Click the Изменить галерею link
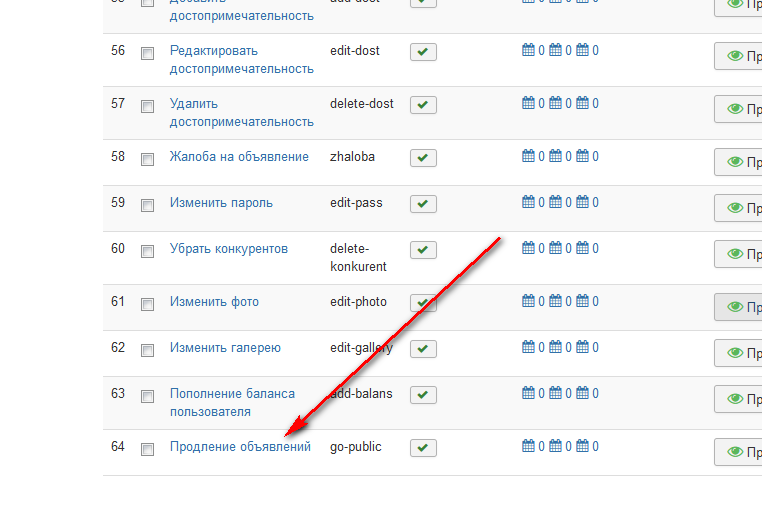Image resolution: width=762 pixels, height=519 pixels. tap(225, 348)
